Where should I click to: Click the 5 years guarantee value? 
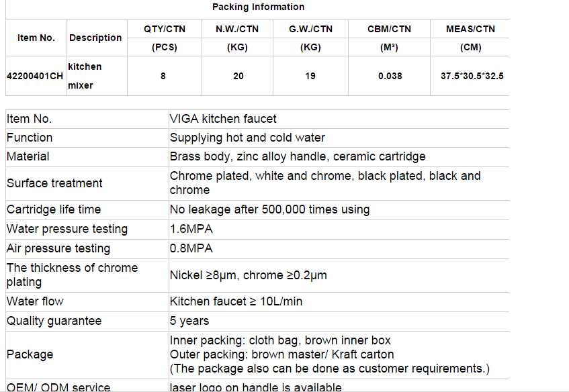point(189,321)
